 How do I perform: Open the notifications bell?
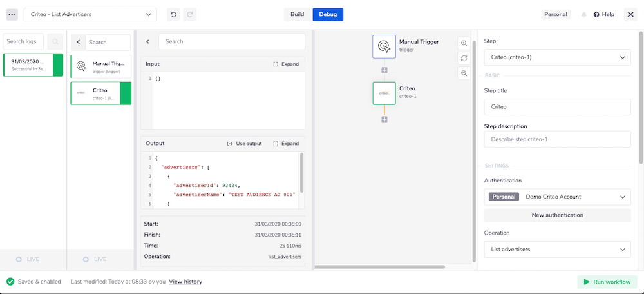point(583,15)
